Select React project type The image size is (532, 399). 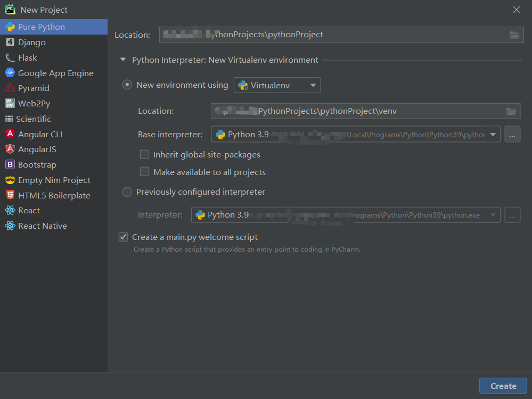coord(54,211)
